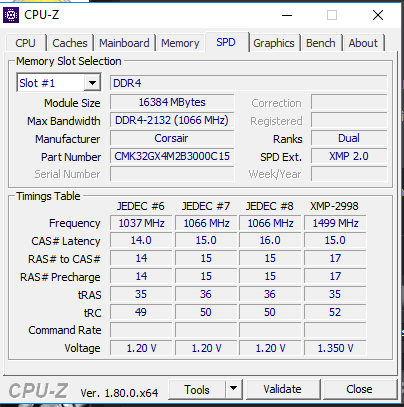Click the tRC value 49
404x407 pixels.
point(141,312)
